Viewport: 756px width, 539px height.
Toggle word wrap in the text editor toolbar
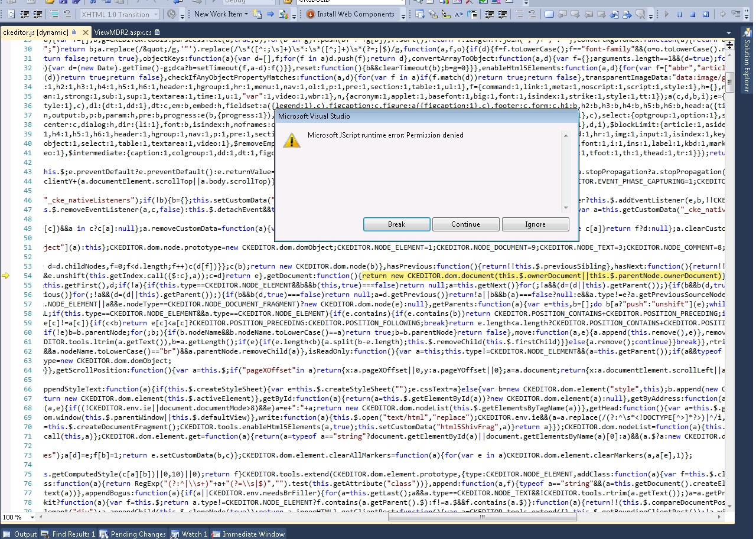coord(472,14)
